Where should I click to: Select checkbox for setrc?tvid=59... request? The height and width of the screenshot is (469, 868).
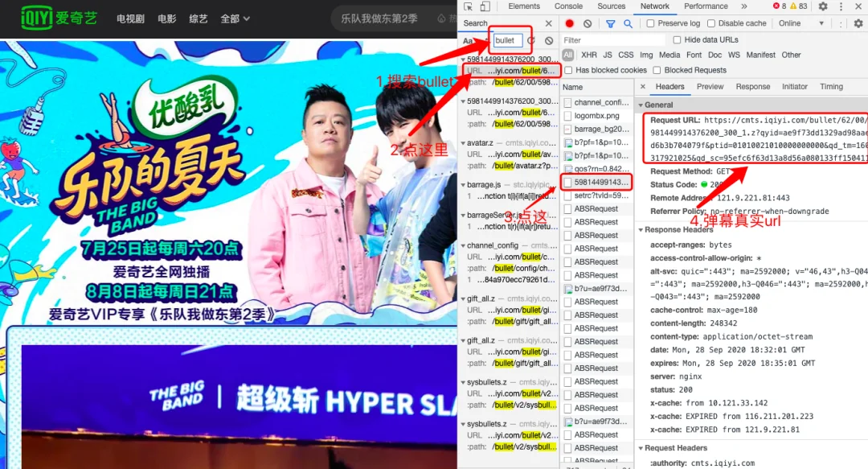[x=568, y=195]
